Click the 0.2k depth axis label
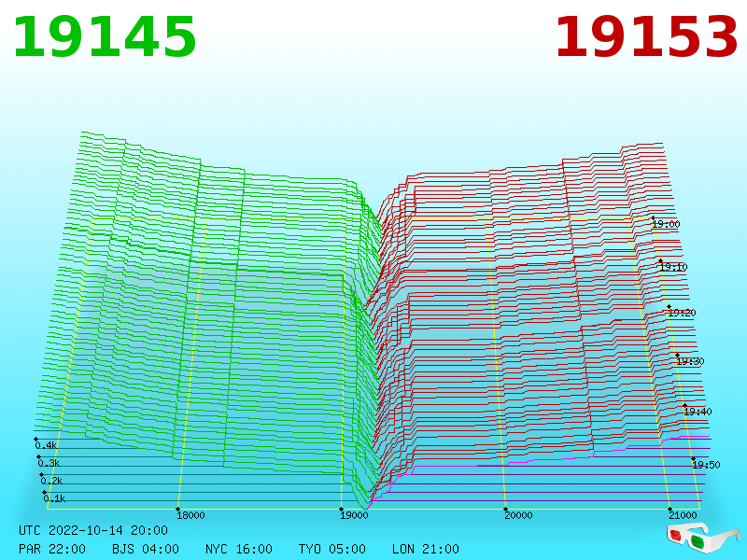The height and width of the screenshot is (560, 747). click(51, 481)
